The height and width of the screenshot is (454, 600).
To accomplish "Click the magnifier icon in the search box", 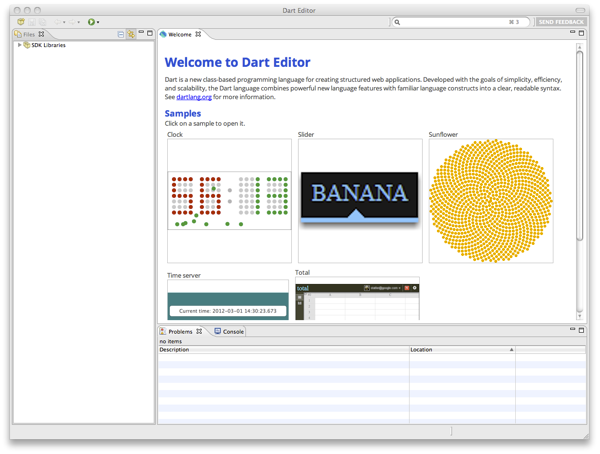I will pos(397,22).
